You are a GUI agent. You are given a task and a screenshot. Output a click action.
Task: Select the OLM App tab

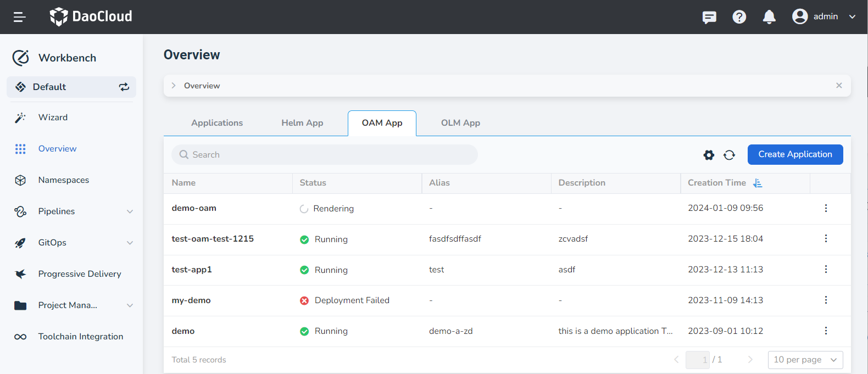click(x=460, y=123)
